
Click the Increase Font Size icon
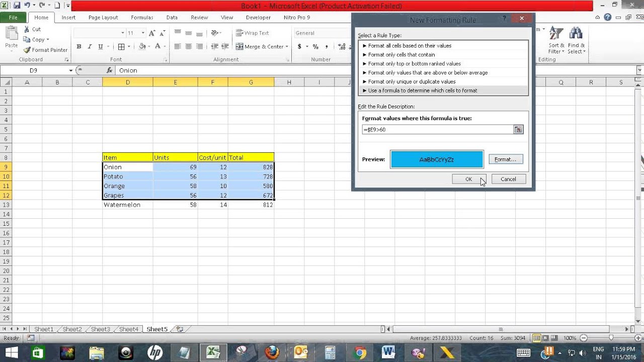tap(152, 33)
